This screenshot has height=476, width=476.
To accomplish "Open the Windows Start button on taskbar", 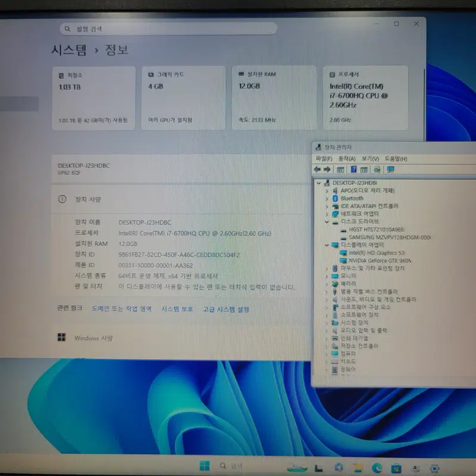I will (x=205, y=465).
